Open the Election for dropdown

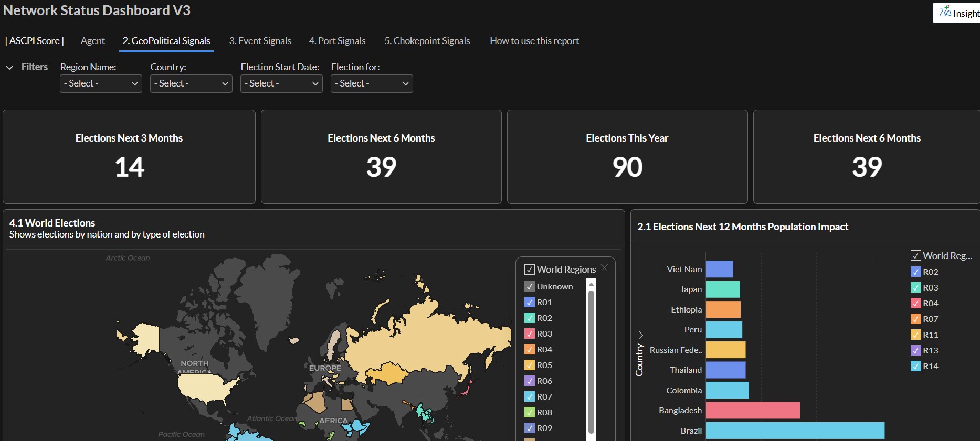[372, 83]
